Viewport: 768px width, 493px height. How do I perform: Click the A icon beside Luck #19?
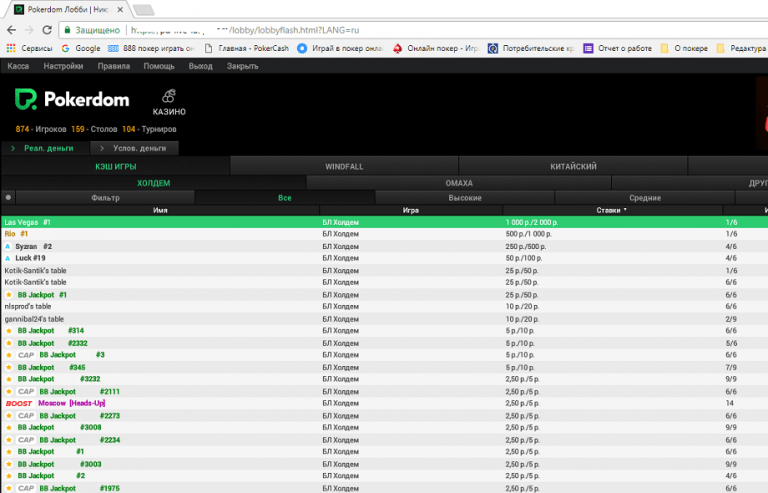pos(8,258)
